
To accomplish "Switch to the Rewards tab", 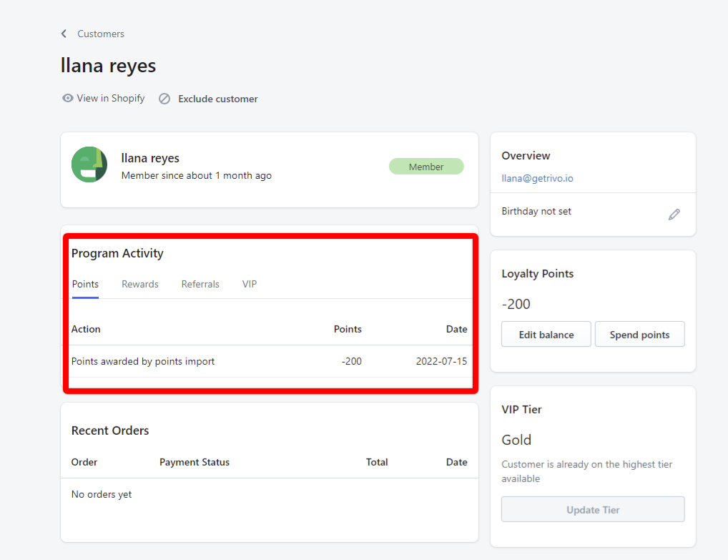I will (140, 284).
